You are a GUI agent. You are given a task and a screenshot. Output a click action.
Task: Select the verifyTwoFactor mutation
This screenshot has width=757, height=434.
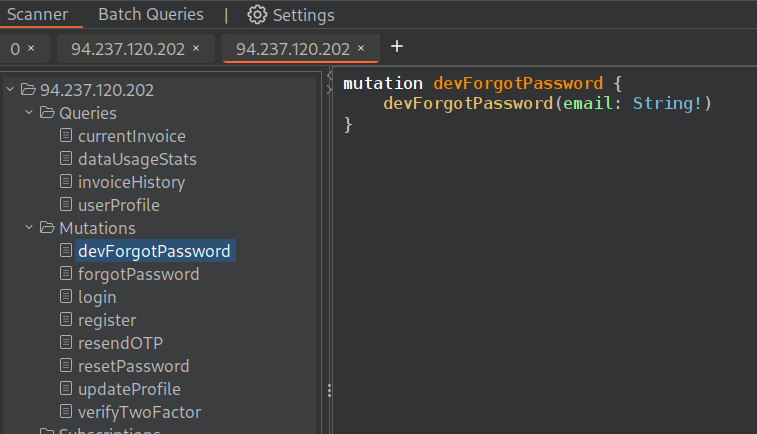[139, 412]
